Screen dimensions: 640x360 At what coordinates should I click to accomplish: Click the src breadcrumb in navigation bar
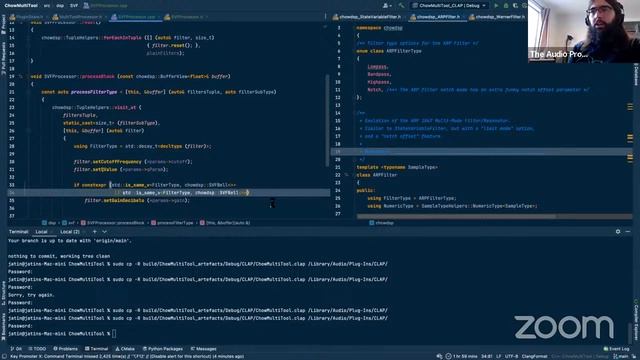[x=47, y=6]
